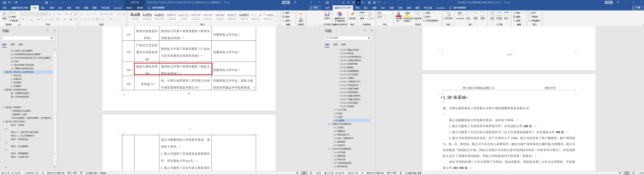The height and width of the screenshot is (175, 644).
Task: Center-align paragraph in left window ribbon
Action: [x=85, y=19]
